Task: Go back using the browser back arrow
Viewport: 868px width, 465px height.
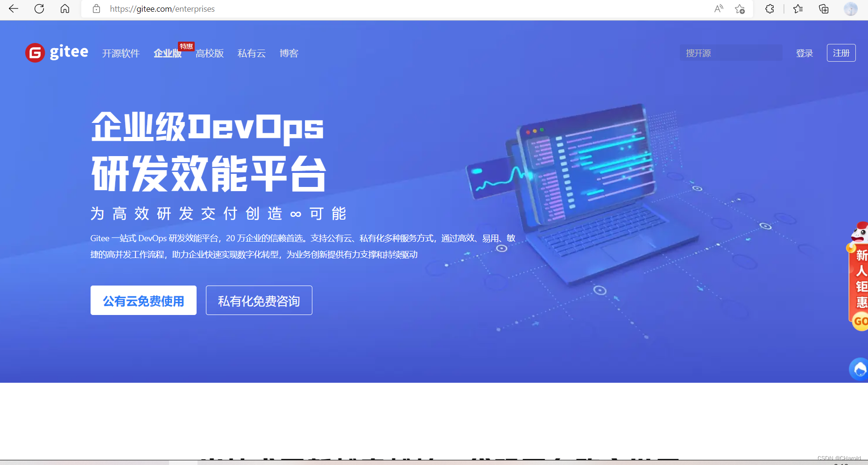Action: [14, 8]
